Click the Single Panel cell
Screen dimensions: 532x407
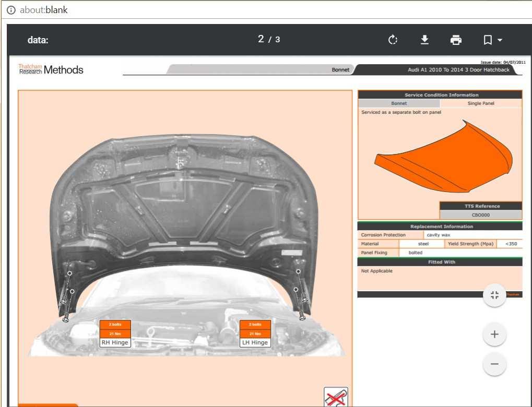coord(481,103)
